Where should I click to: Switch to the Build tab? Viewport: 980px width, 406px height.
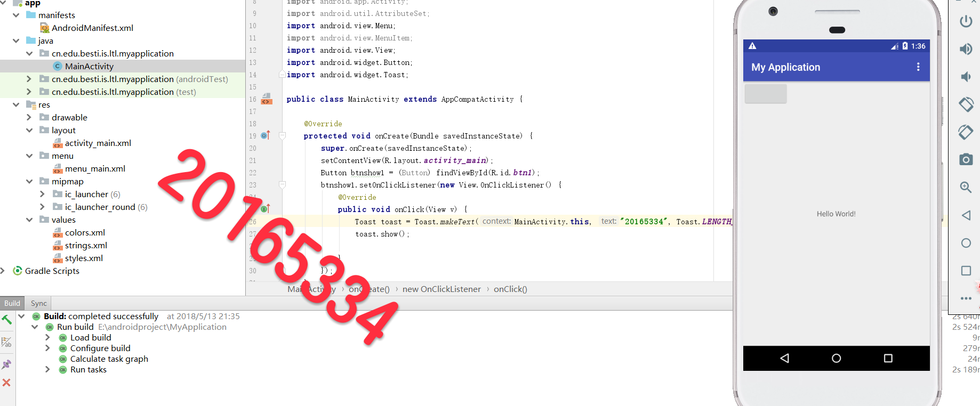12,303
